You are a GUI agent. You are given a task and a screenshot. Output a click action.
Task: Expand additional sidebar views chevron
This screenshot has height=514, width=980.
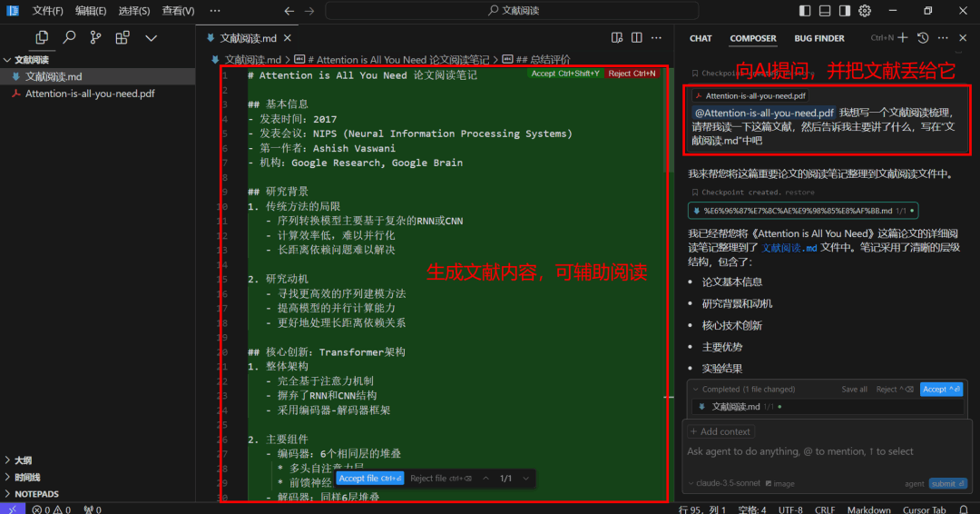tap(151, 38)
